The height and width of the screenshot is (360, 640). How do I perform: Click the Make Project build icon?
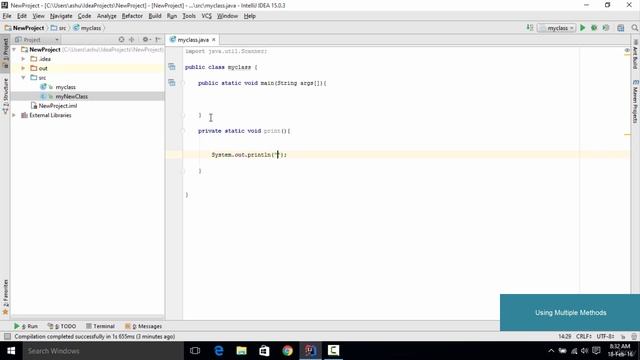point(530,28)
